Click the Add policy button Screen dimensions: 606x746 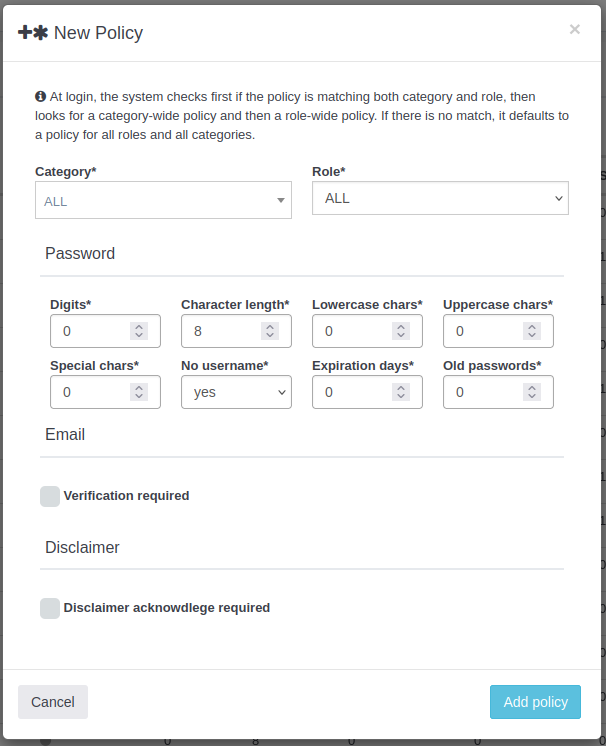tap(535, 702)
